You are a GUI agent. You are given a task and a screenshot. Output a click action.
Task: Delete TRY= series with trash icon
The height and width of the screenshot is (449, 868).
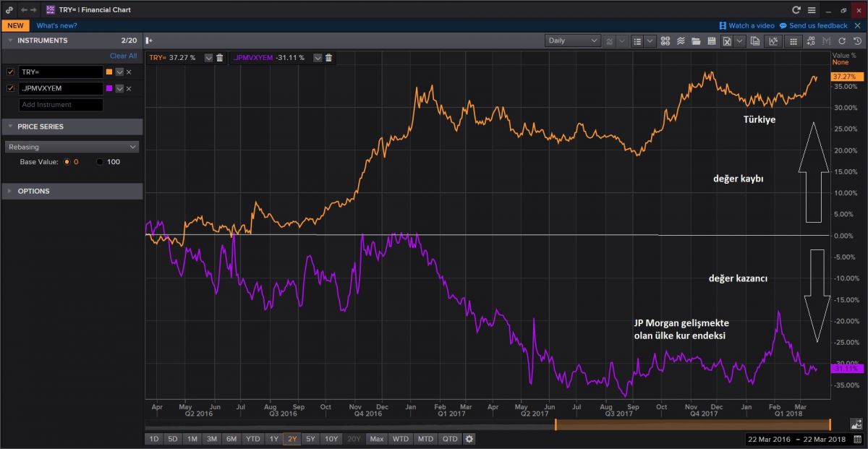219,57
